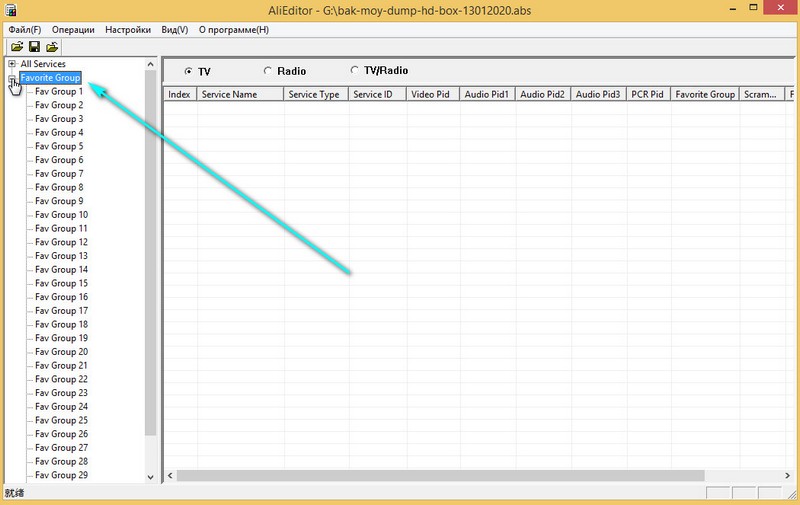Select Fav Group 4 in the tree

pos(59,133)
